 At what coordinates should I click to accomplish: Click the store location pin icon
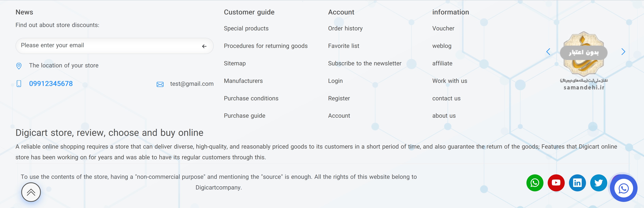click(19, 66)
